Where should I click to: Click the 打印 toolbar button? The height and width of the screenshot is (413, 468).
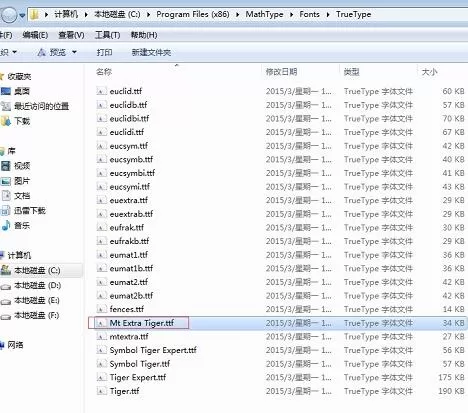click(104, 52)
